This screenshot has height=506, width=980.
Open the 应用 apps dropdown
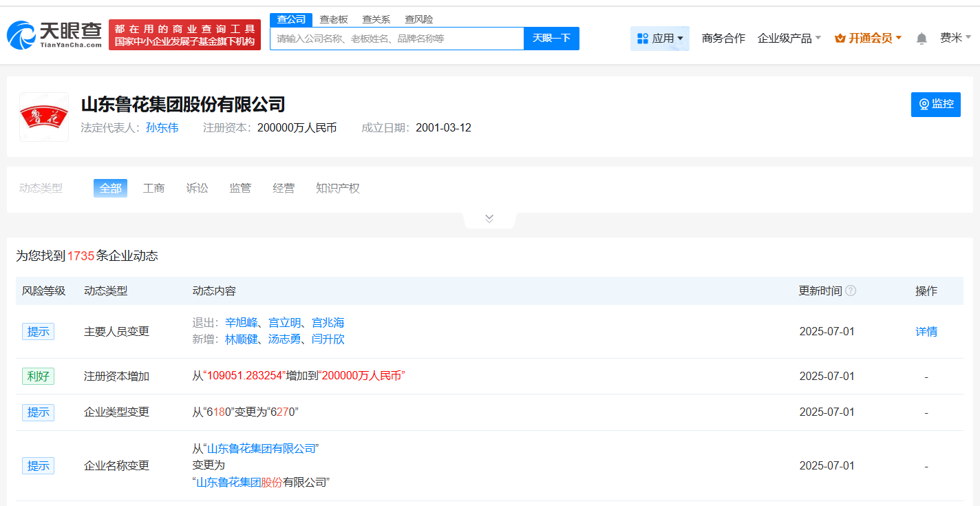[659, 39]
